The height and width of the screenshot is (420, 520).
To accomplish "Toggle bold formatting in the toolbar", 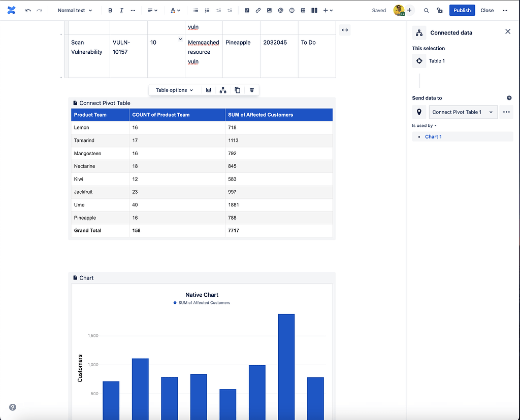I will coord(110,10).
